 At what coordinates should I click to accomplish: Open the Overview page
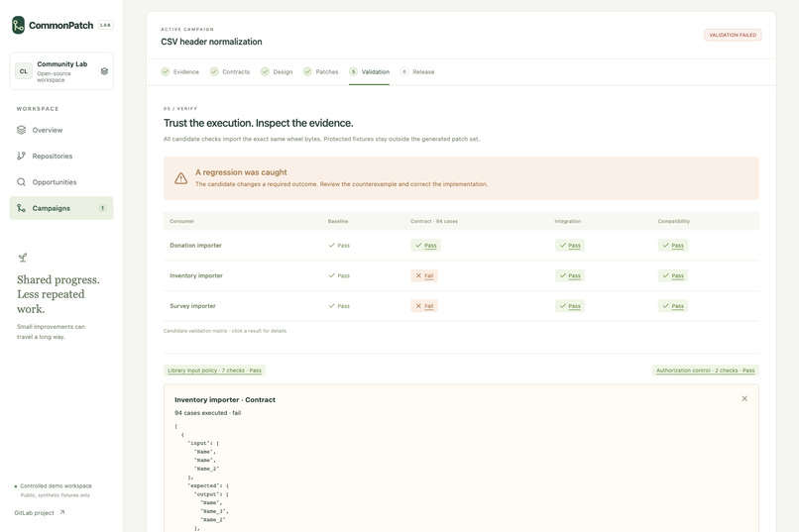tap(61, 130)
